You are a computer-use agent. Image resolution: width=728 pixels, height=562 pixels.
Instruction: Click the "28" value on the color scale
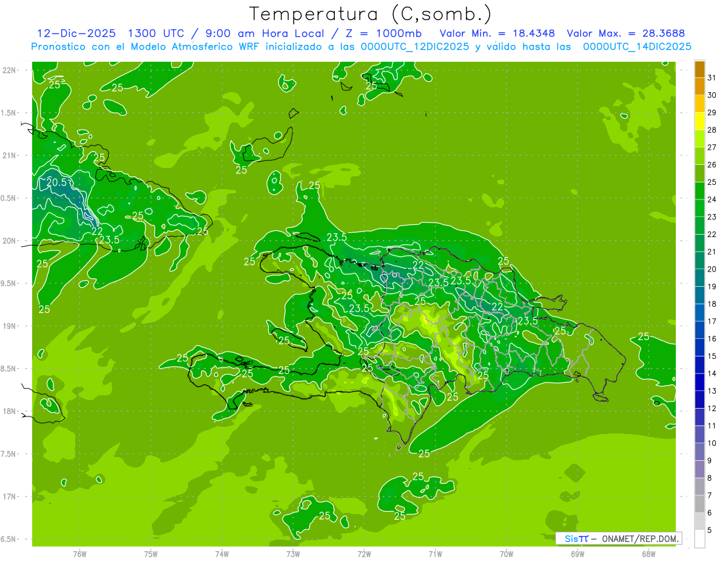(x=712, y=130)
